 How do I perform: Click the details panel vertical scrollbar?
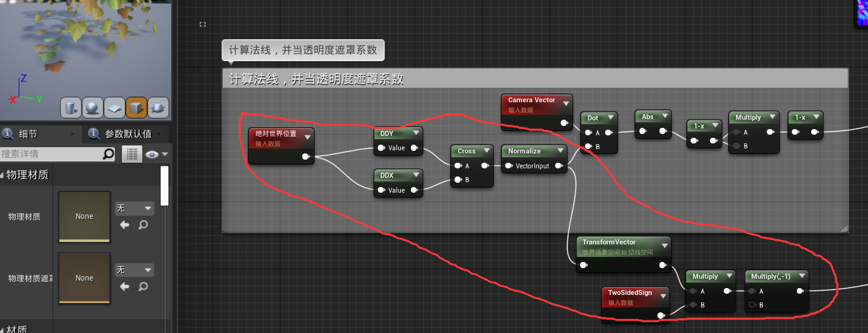pos(165,185)
